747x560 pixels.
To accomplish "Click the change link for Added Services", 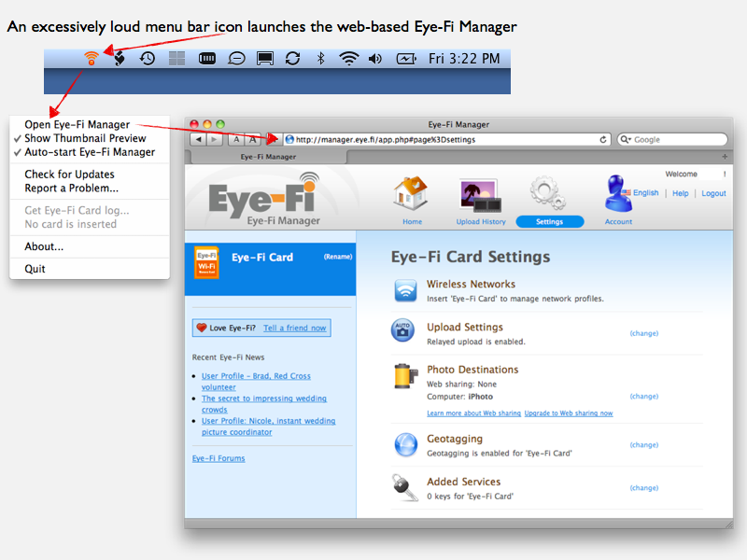I will coord(644,487).
